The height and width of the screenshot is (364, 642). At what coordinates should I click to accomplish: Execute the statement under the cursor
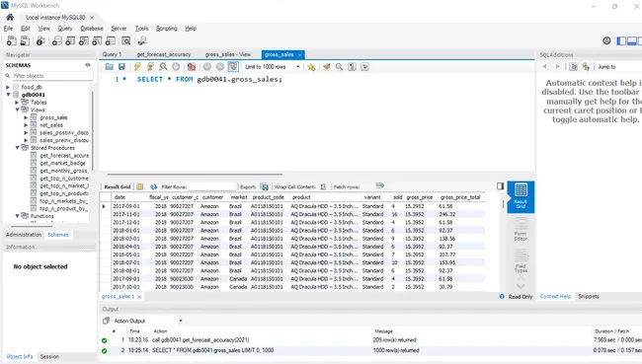[150, 67]
